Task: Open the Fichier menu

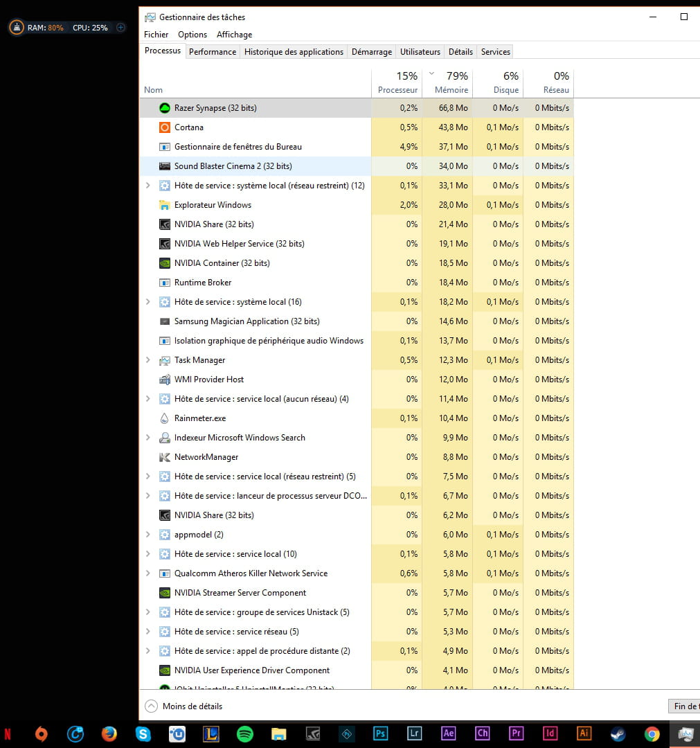Action: [x=156, y=35]
